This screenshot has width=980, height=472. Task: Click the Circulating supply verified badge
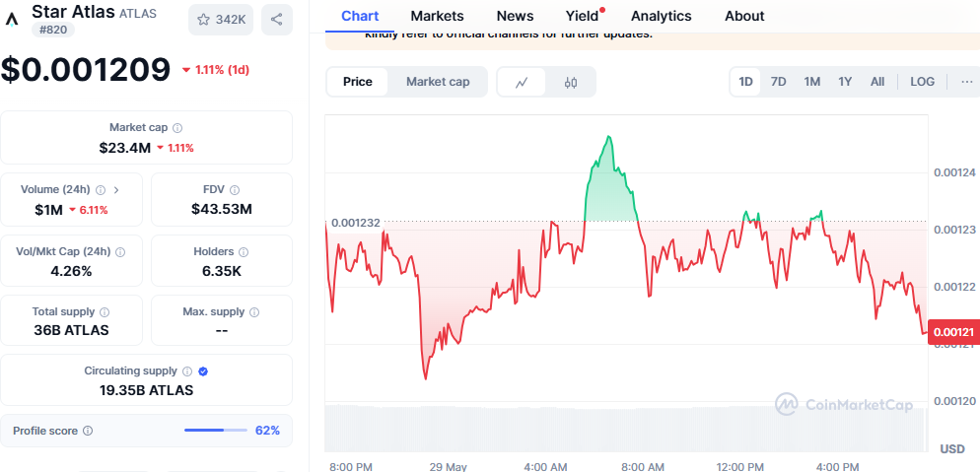pyautogui.click(x=203, y=371)
